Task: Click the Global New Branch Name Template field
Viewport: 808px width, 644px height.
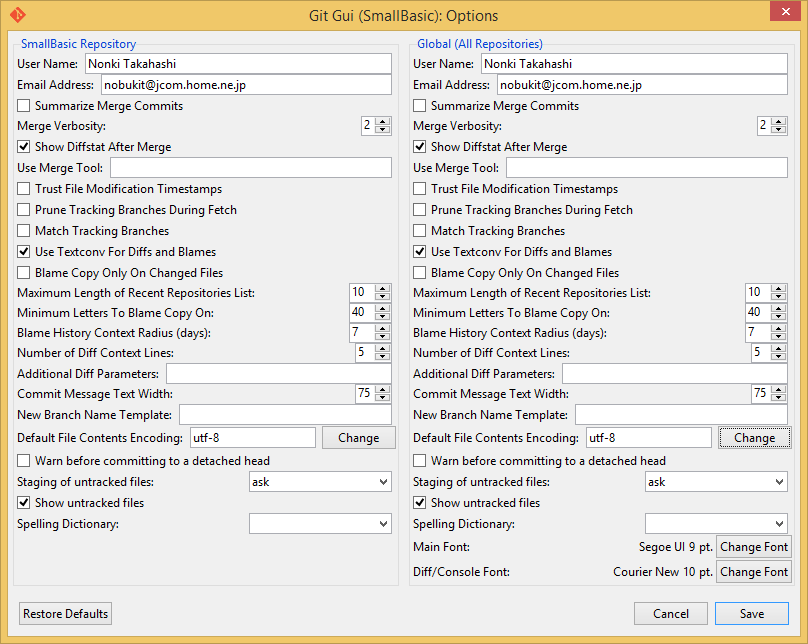Action: [x=681, y=415]
